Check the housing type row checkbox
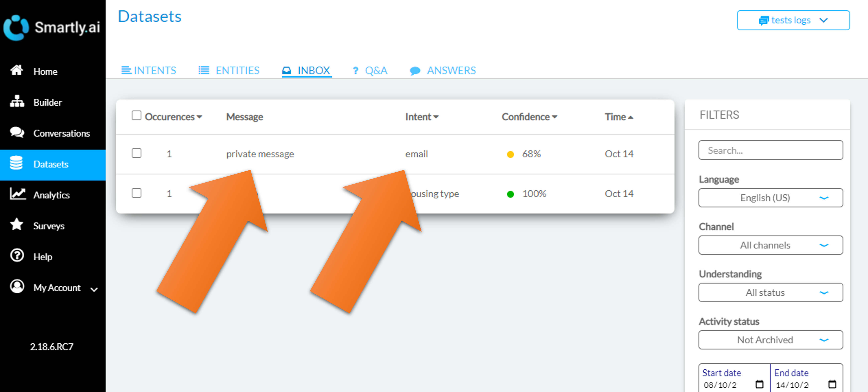This screenshot has height=392, width=868. (136, 193)
